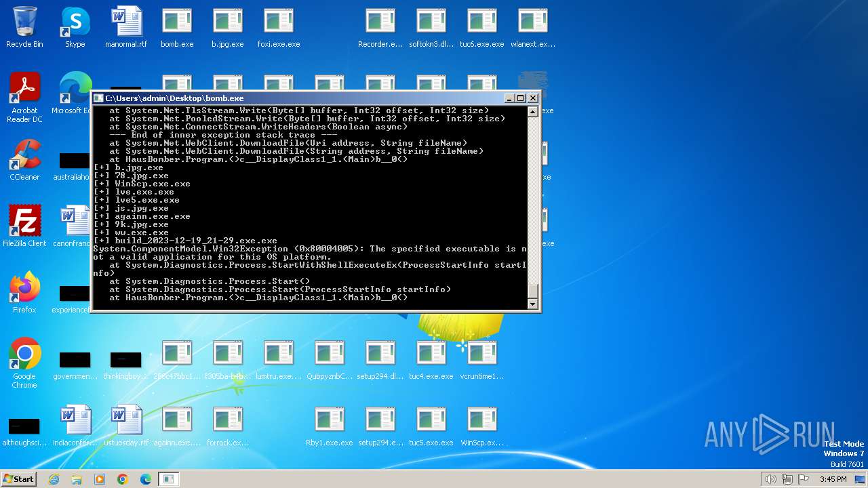
Task: Click console line "[+] againn.exe.exe"
Action: [142, 216]
